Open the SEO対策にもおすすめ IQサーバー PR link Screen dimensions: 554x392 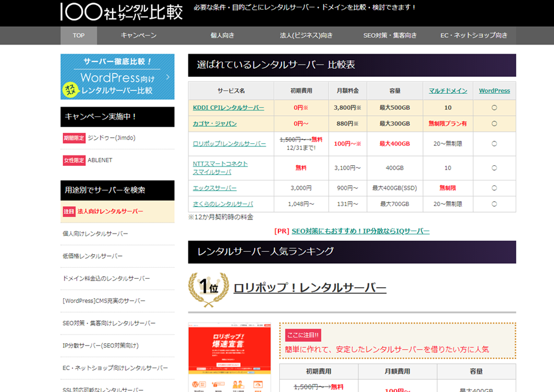(360, 231)
